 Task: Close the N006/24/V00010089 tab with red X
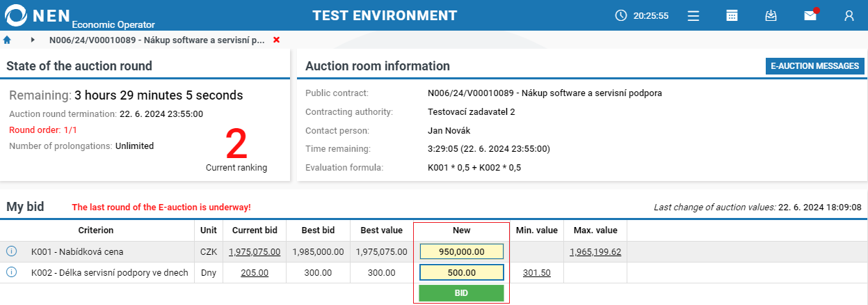coord(277,40)
